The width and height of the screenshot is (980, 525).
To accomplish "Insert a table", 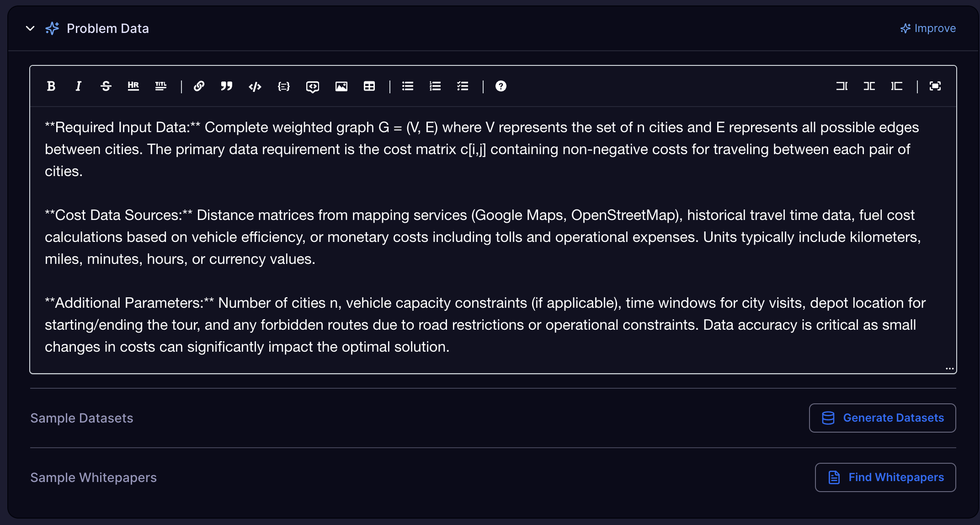I will (x=369, y=86).
